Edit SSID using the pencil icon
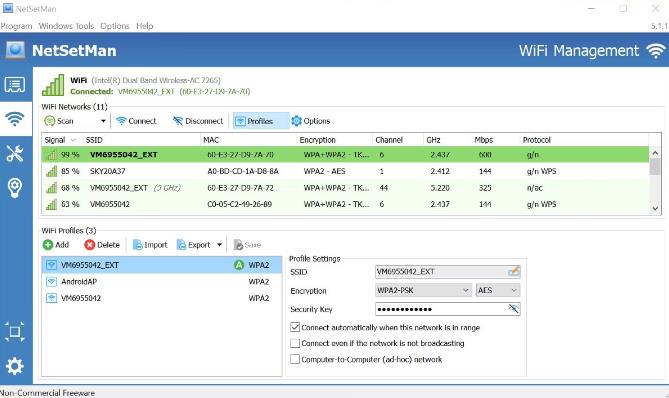The image size is (669, 398). tap(514, 271)
